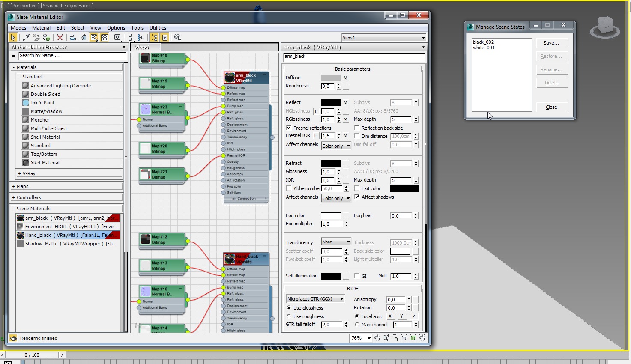Select the Pan hand tool
Viewport: 631px width, 364px height.
click(377, 338)
